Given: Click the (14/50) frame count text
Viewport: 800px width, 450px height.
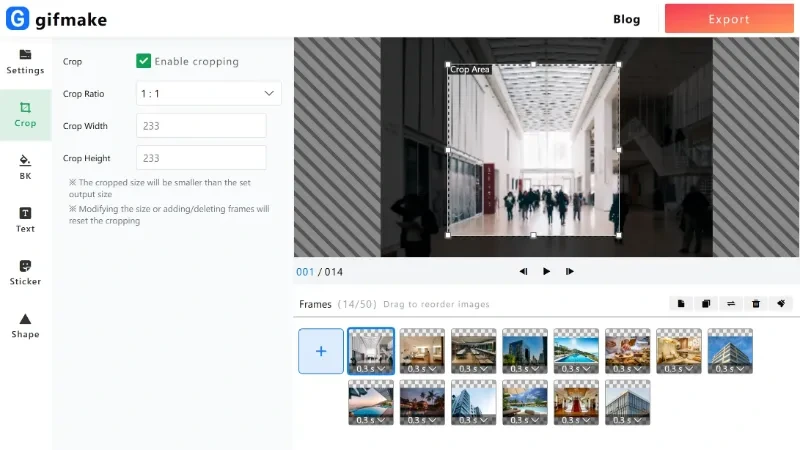Looking at the screenshot, I should tap(357, 304).
